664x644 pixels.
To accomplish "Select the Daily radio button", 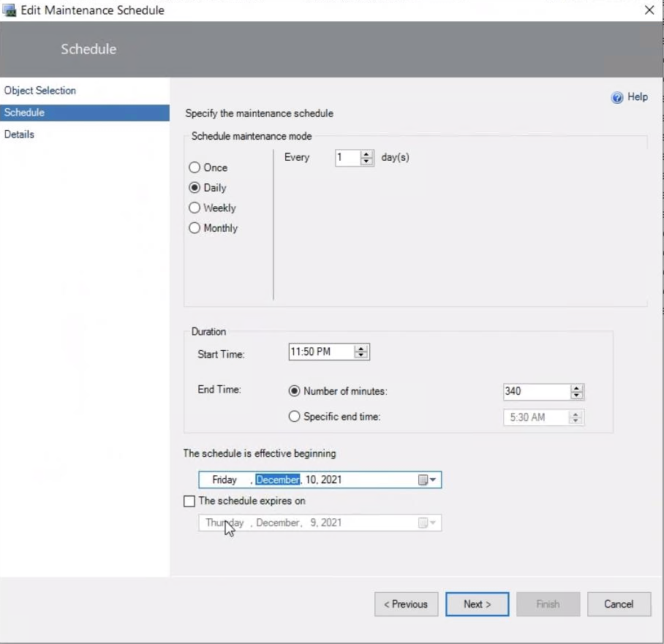I will 195,188.
